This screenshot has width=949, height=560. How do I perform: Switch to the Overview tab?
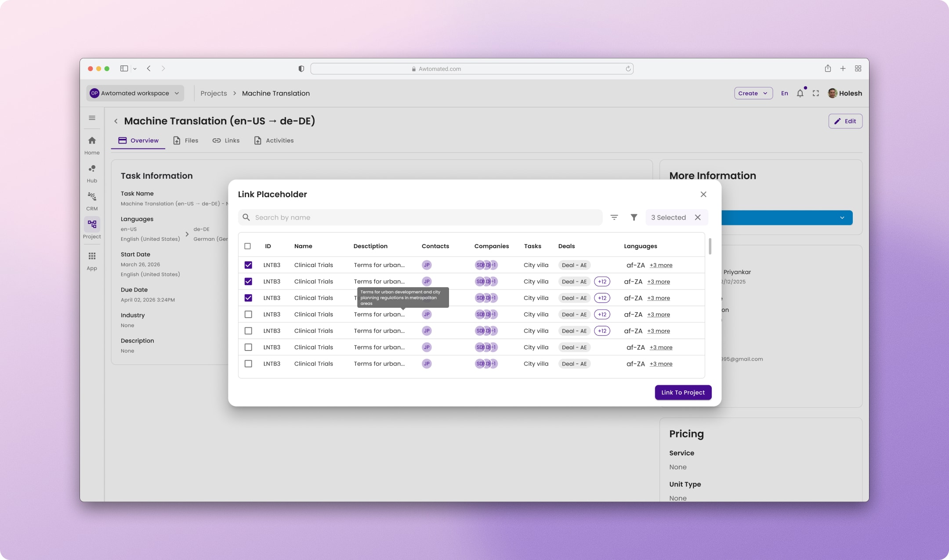click(138, 141)
